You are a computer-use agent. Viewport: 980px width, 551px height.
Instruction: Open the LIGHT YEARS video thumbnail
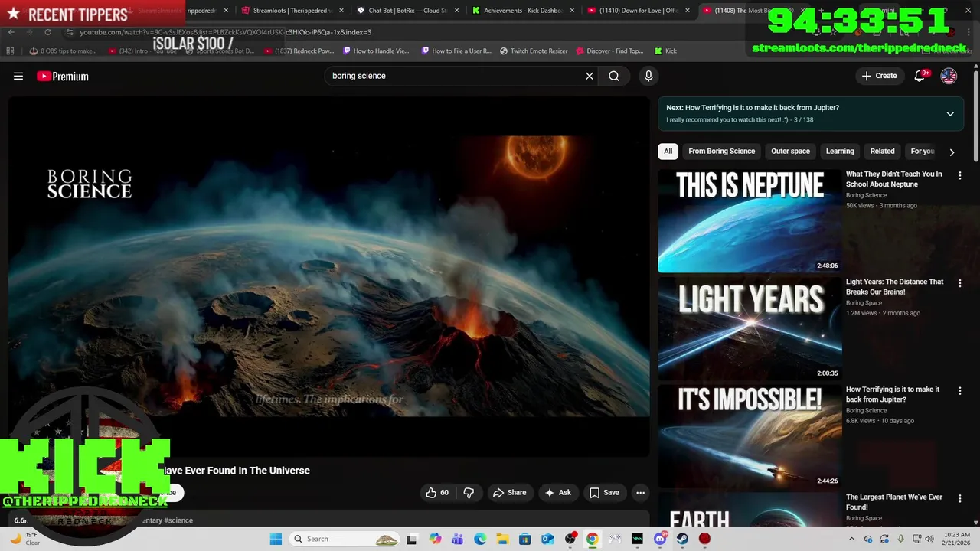[x=750, y=328]
